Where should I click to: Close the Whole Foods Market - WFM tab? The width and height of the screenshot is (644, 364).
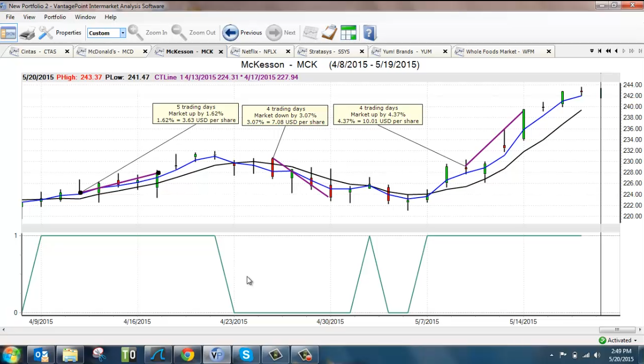pyautogui.click(x=548, y=51)
